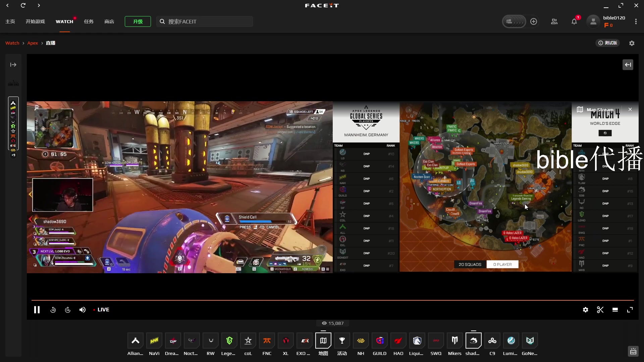Open the friends list icon
The width and height of the screenshot is (644, 362).
tap(554, 21)
